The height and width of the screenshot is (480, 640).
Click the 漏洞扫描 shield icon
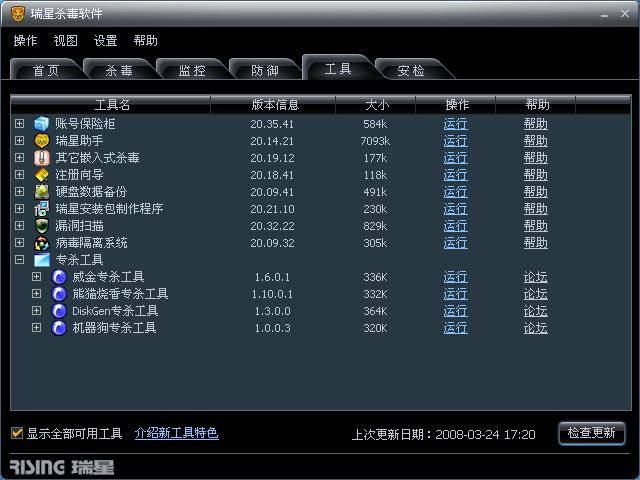(x=42, y=226)
